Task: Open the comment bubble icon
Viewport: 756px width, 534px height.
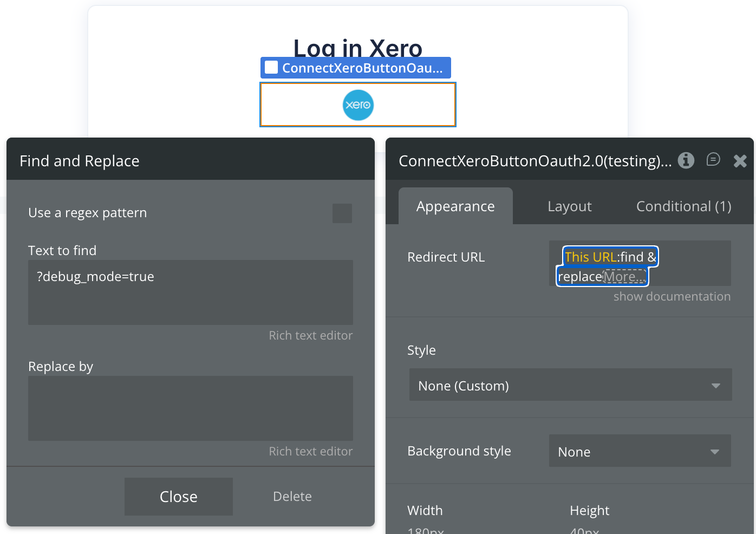Action: point(713,160)
